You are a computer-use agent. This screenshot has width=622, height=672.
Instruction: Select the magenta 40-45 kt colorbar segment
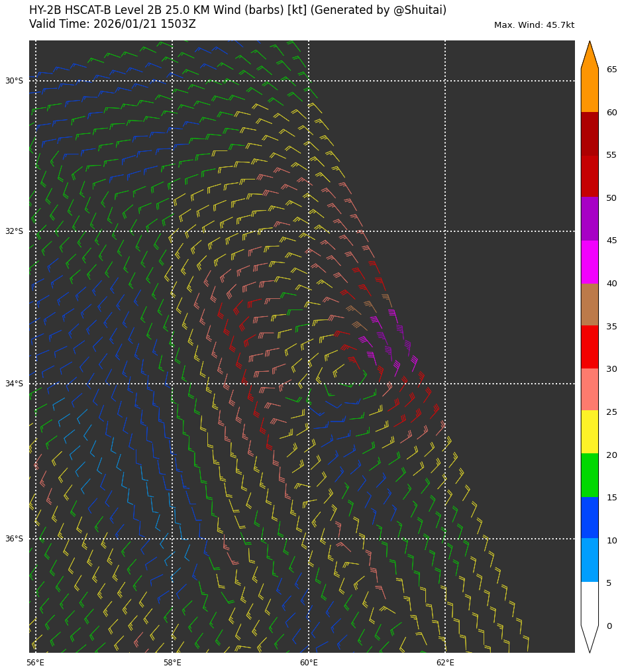pos(590,262)
